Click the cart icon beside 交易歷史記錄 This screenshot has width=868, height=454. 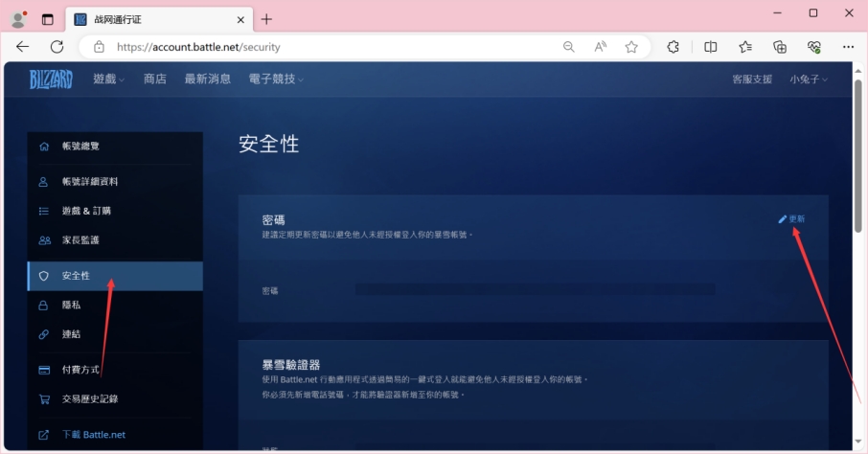44,399
